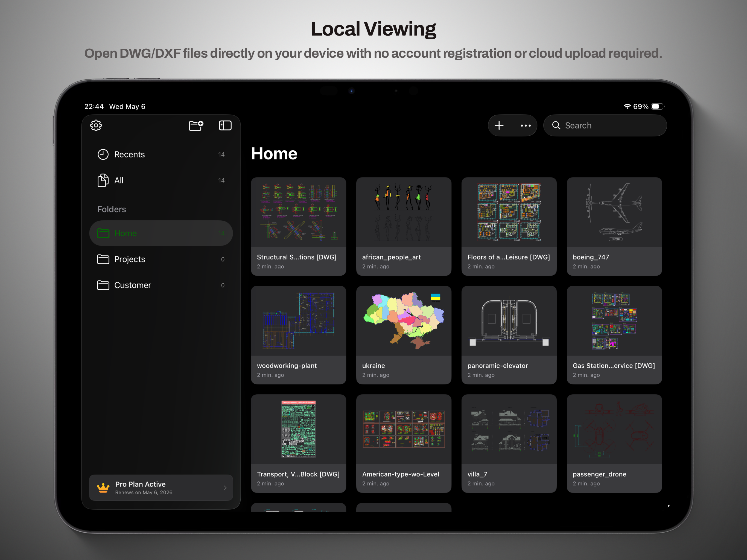
Task: Open the african_people_art drawing
Action: (404, 226)
